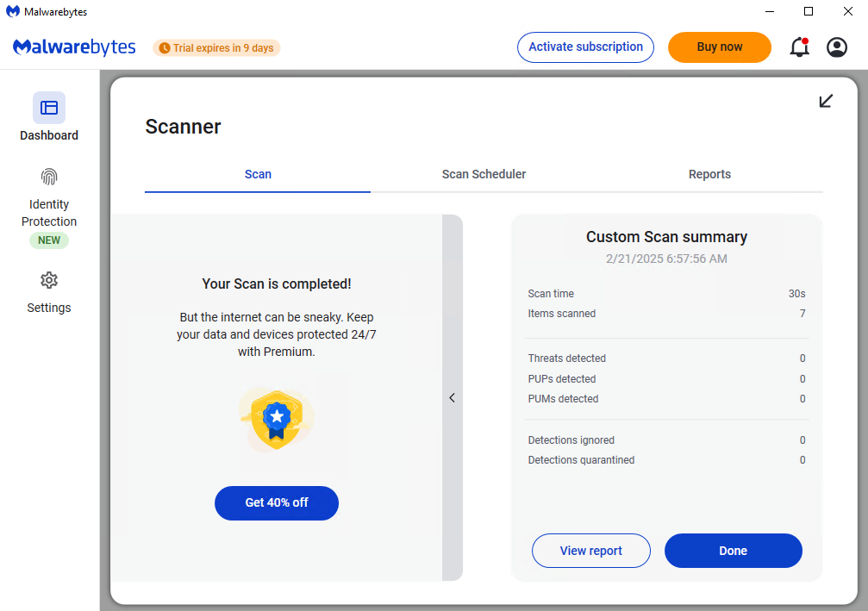The image size is (868, 611).
Task: Click the orange Buy now button
Action: 720,47
